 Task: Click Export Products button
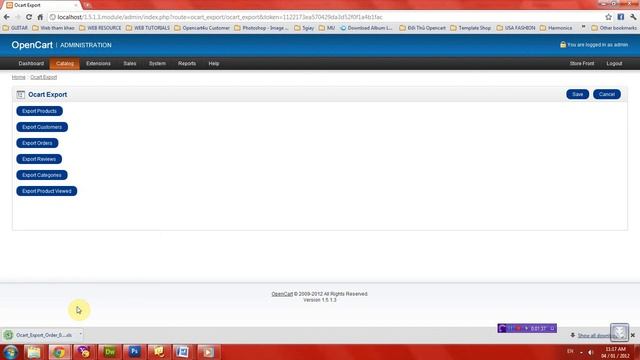[40, 111]
